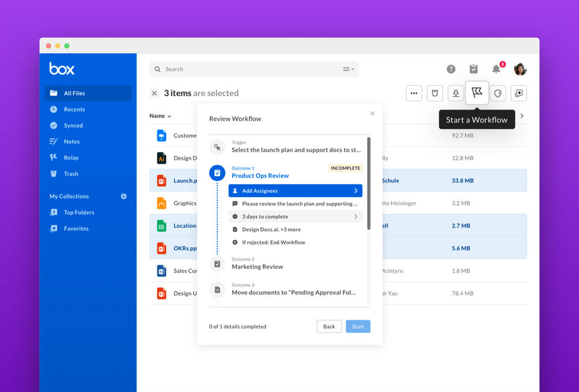This screenshot has width=579, height=392.
Task: Close the Review Workflow dialog
Action: coord(372,113)
